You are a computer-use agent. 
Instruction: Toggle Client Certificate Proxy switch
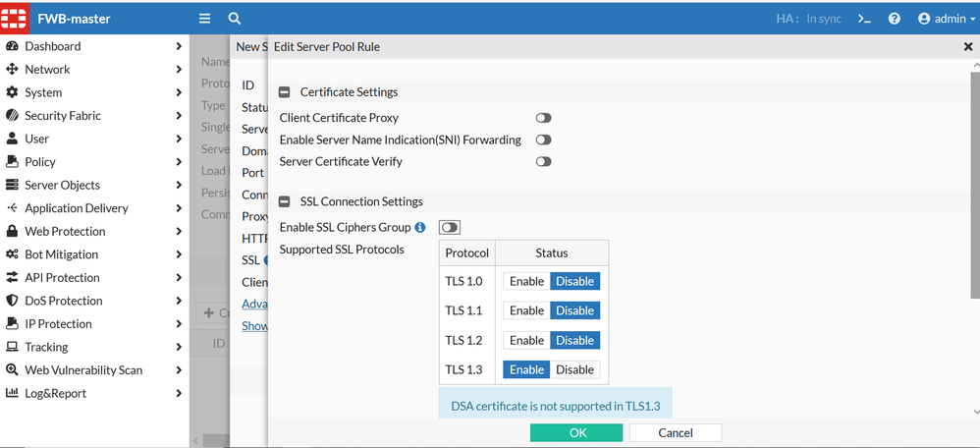543,118
